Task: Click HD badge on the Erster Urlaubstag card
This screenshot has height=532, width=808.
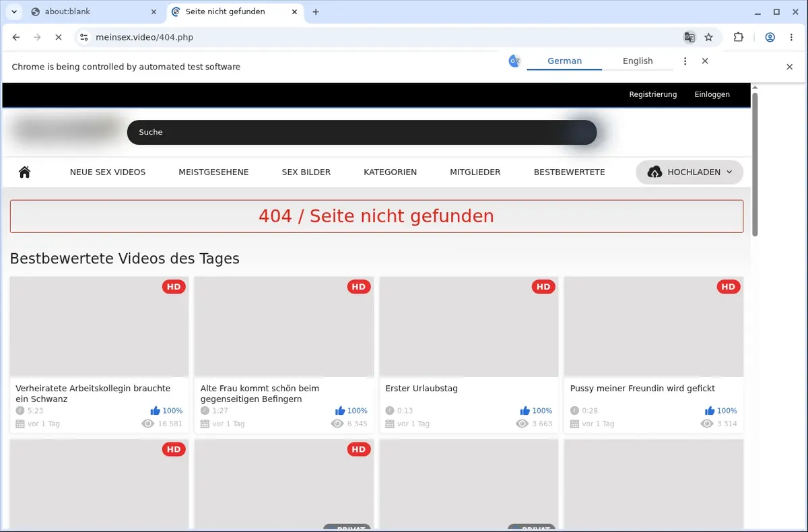Action: 543,287
